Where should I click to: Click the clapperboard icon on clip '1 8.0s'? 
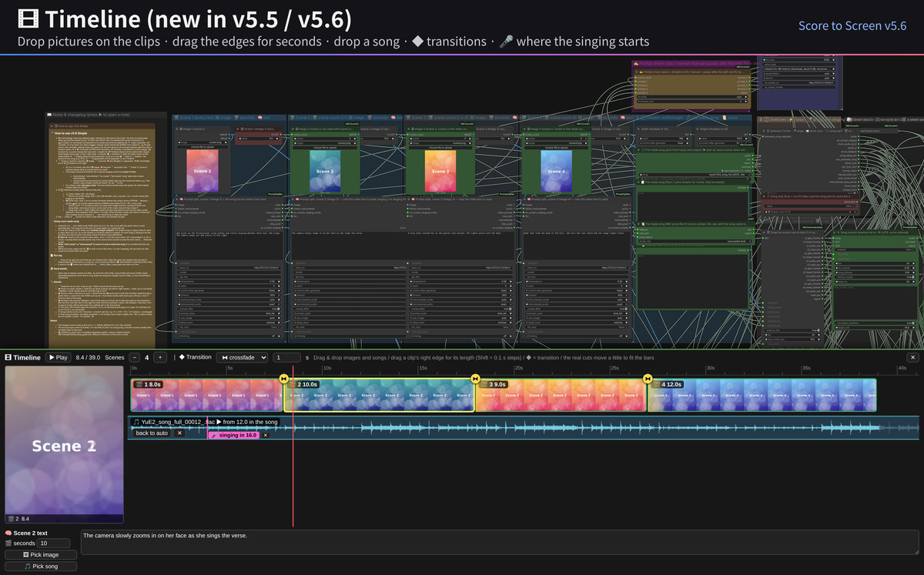[x=139, y=384]
